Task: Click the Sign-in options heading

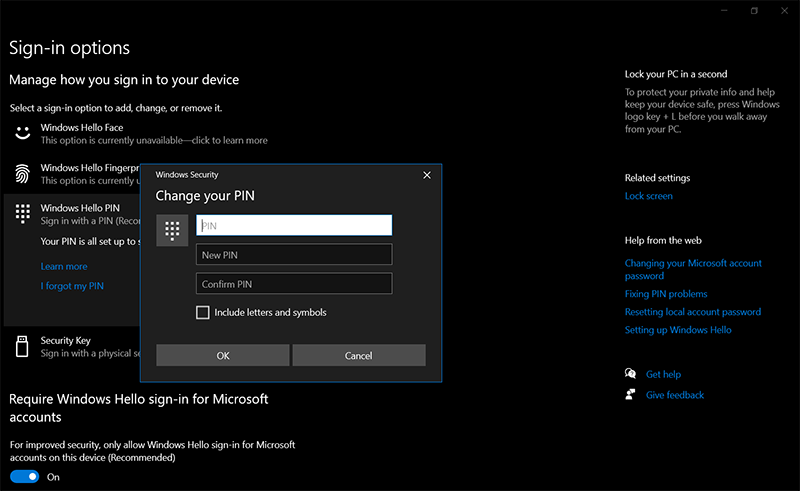Action: [69, 48]
